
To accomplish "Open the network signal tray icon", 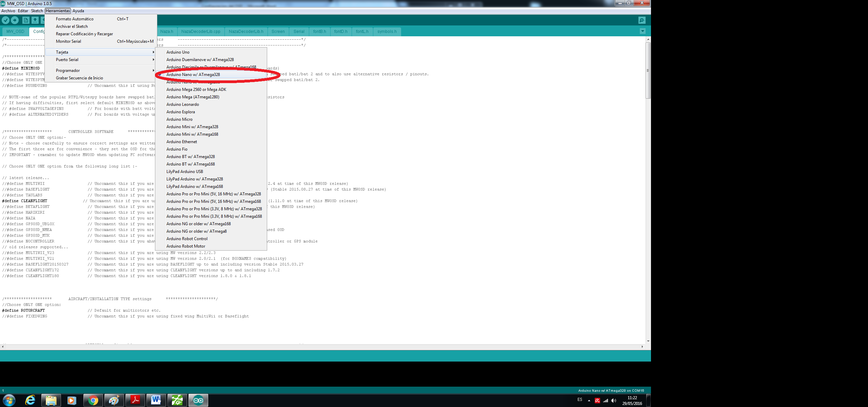I will 606,401.
